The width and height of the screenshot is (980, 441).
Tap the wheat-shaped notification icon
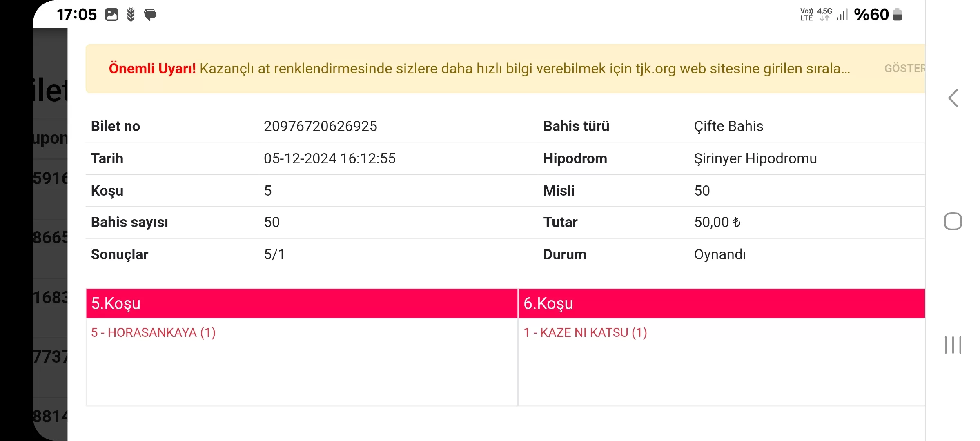point(131,15)
